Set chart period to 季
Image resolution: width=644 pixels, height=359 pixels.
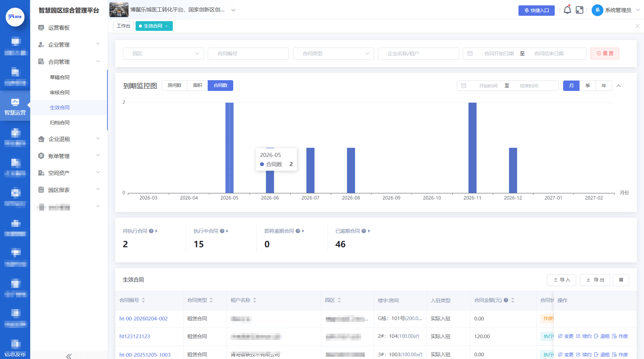(x=588, y=86)
